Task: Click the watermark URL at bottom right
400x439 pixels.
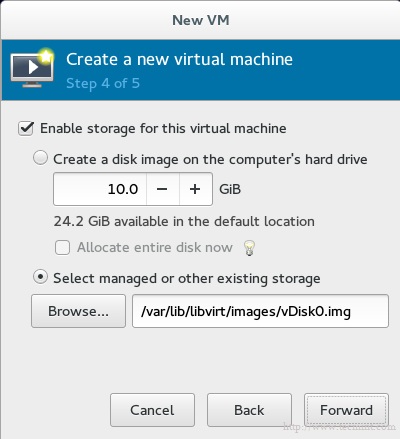Action: click(339, 426)
